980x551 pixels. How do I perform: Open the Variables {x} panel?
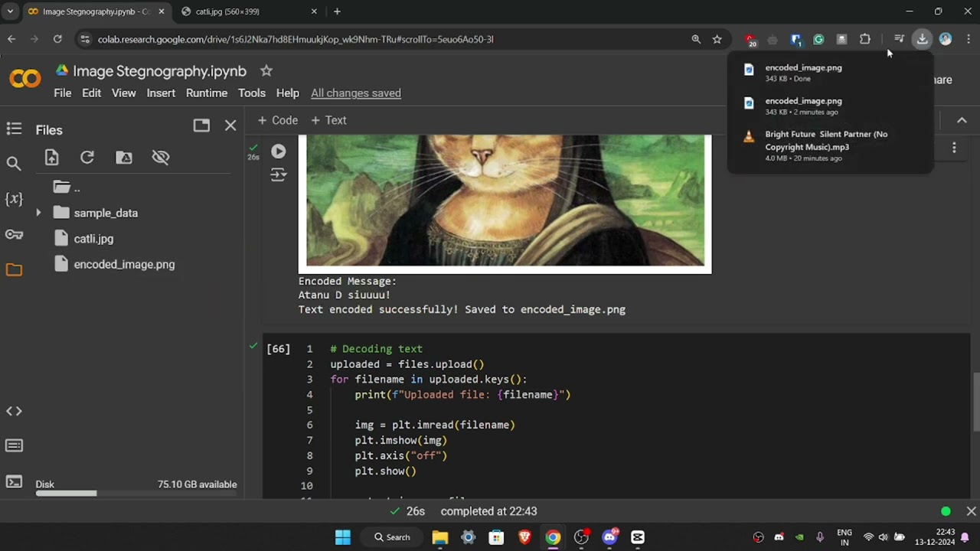coord(14,199)
